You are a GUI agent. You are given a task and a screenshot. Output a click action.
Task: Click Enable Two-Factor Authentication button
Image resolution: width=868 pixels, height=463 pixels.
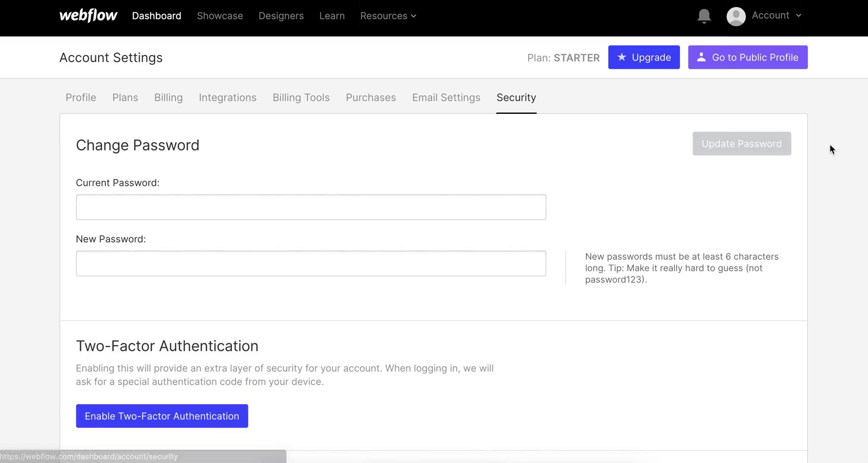162,416
